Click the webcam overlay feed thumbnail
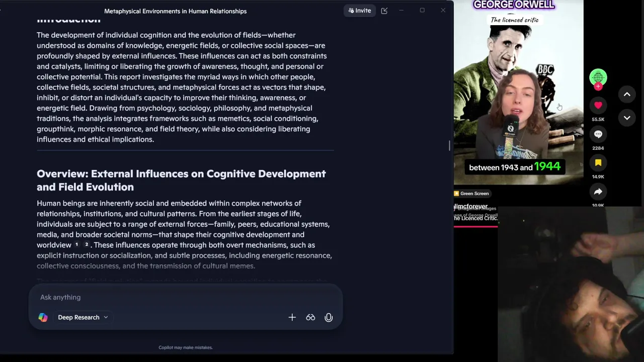Viewport: 644px width, 362px height. (x=571, y=284)
